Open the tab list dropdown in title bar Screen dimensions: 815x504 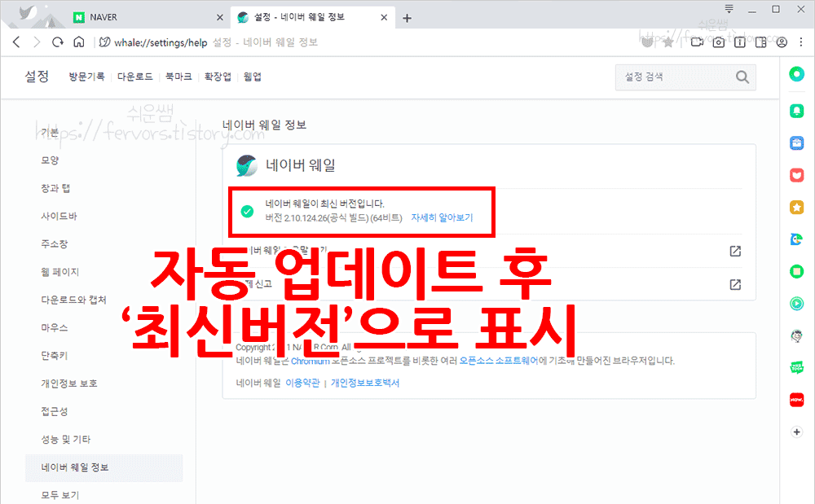pos(729,9)
